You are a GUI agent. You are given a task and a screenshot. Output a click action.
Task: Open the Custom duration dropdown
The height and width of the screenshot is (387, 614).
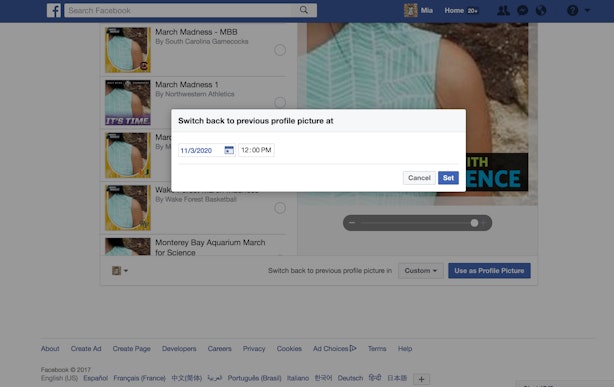(421, 271)
